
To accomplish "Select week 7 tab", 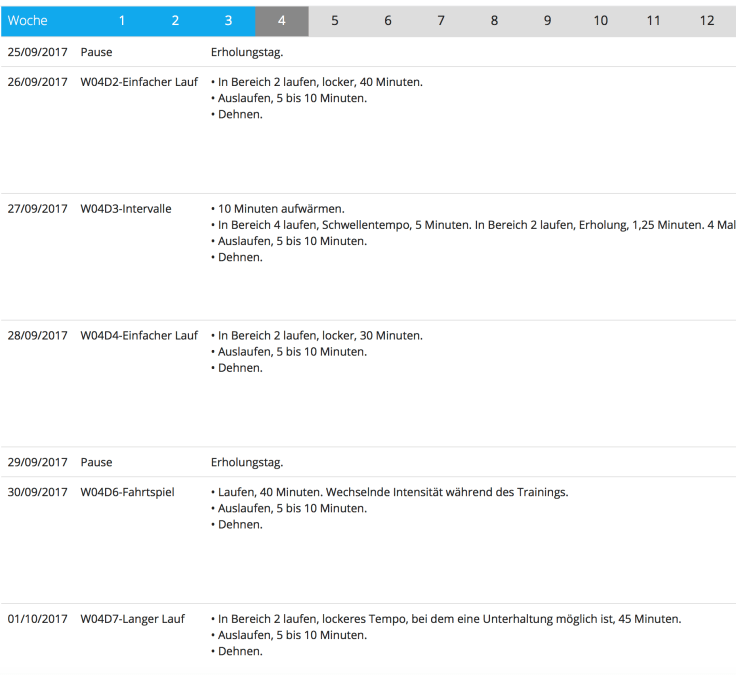I will click(441, 21).
